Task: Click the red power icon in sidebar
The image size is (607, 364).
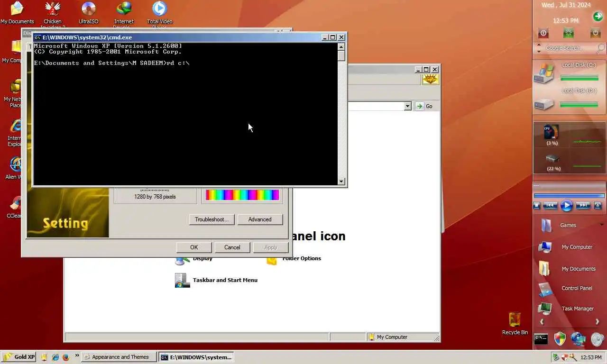Action: click(543, 33)
